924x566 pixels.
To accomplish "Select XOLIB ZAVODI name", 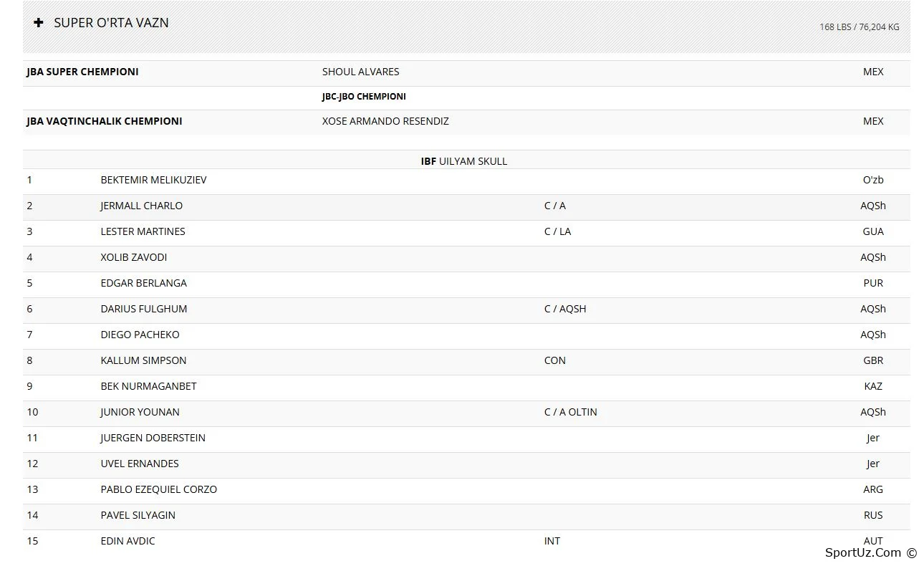I will (134, 257).
